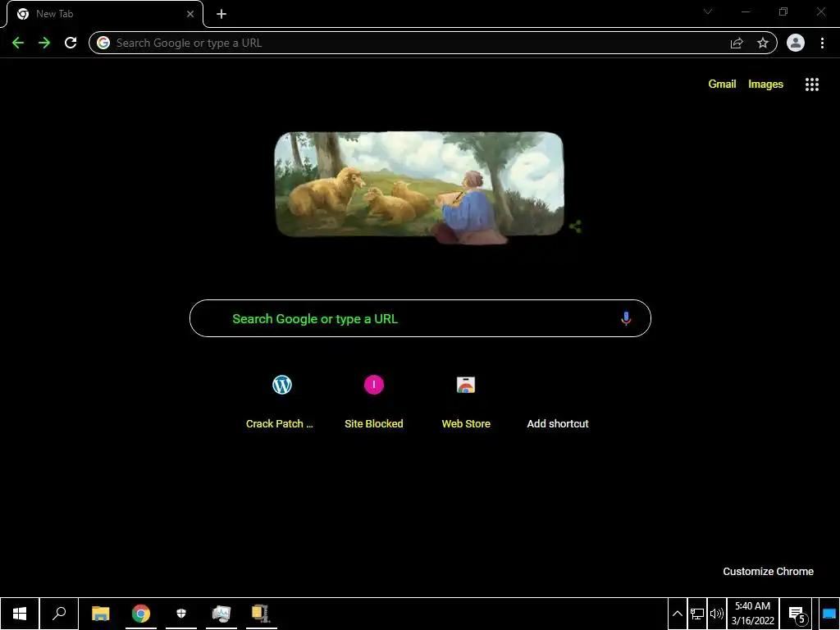Image resolution: width=840 pixels, height=630 pixels.
Task: Click the Google Doodle sheep painting
Action: [419, 187]
